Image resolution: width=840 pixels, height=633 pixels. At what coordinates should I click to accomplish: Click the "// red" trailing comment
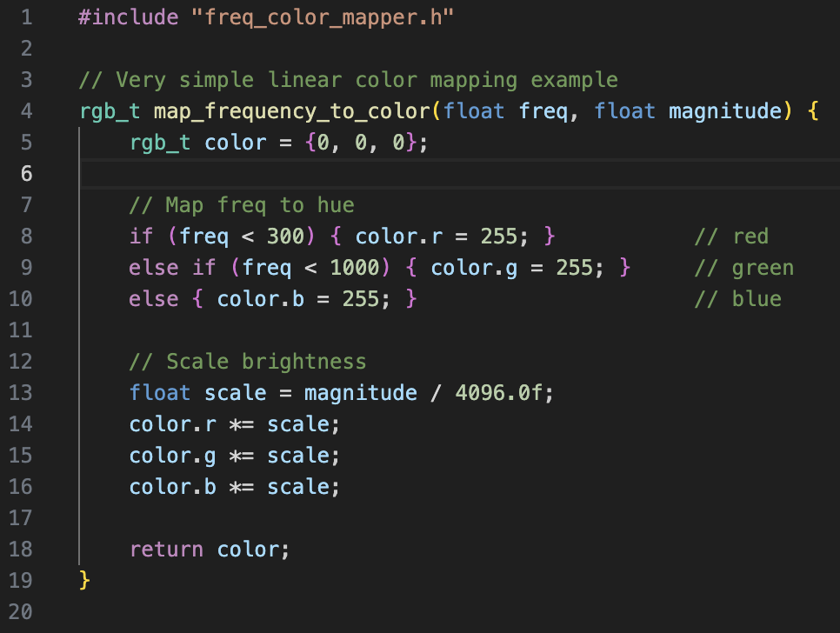731,237
